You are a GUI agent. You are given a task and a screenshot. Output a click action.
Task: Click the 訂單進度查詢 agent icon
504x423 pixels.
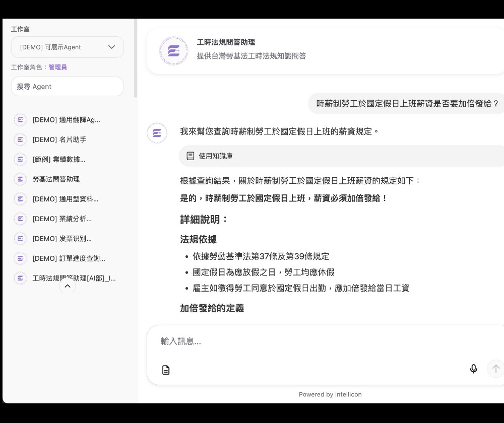click(x=20, y=258)
